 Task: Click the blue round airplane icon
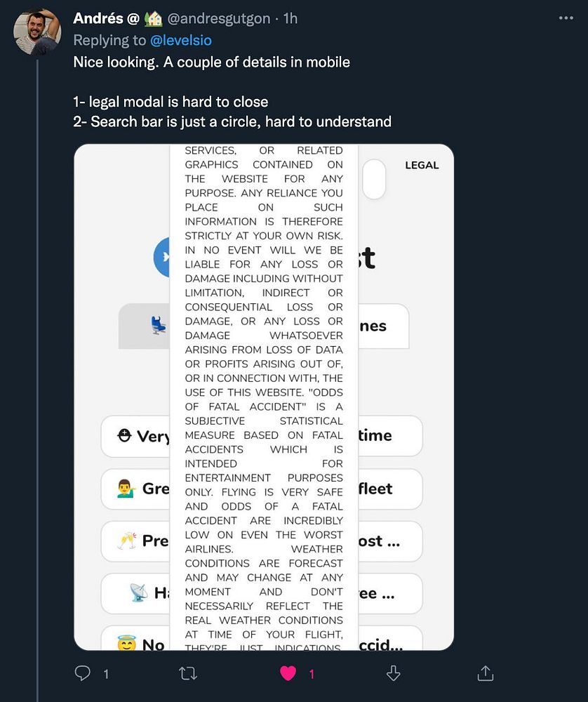coord(162,257)
